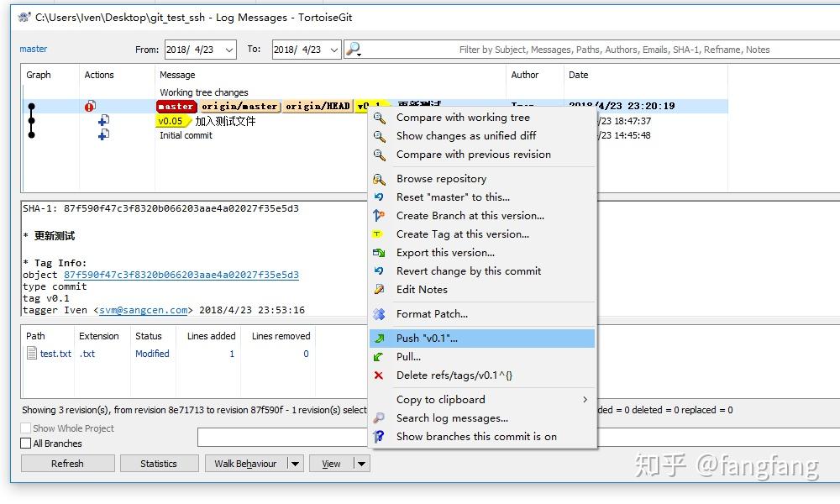Click the Export this version icon
The width and height of the screenshot is (840, 504).
tap(379, 253)
